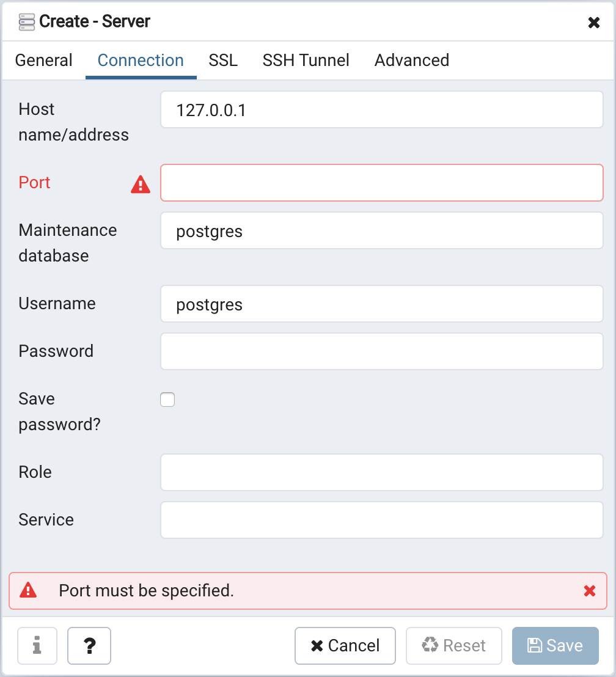
Task: Click into the Password field
Action: coord(382,351)
